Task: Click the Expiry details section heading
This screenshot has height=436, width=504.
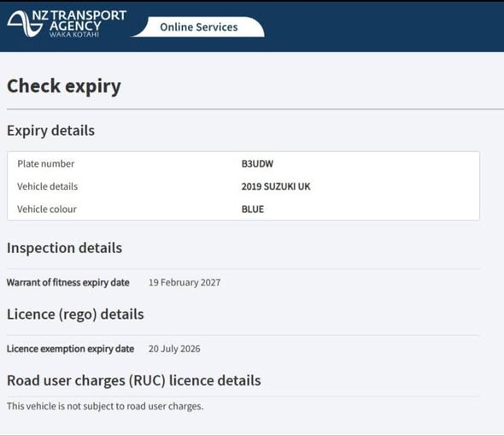Action: pyautogui.click(x=50, y=131)
